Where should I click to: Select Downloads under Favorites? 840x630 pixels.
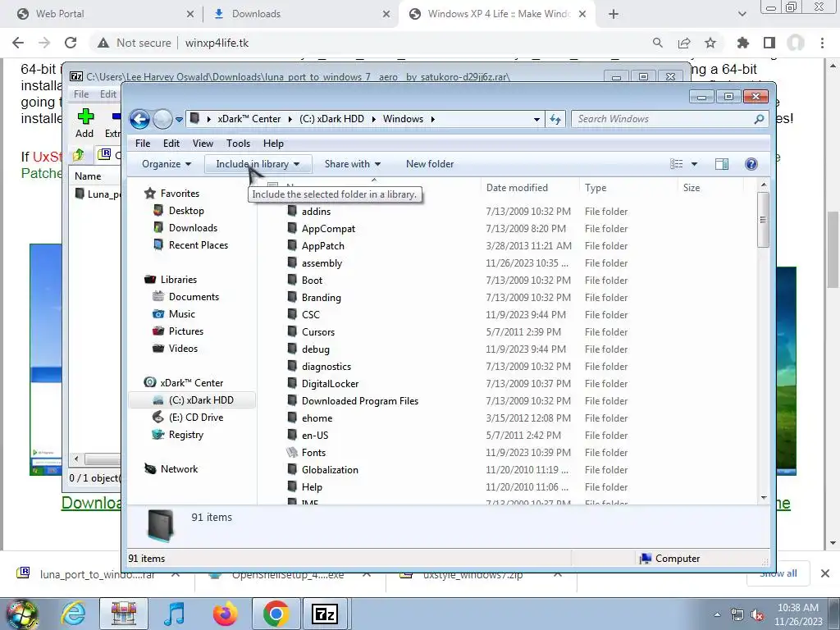(193, 228)
